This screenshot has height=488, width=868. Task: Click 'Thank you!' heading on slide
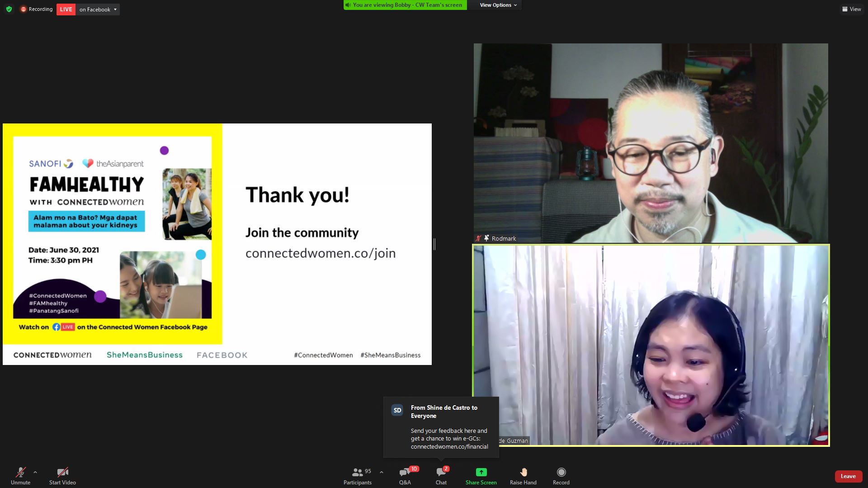[297, 195]
